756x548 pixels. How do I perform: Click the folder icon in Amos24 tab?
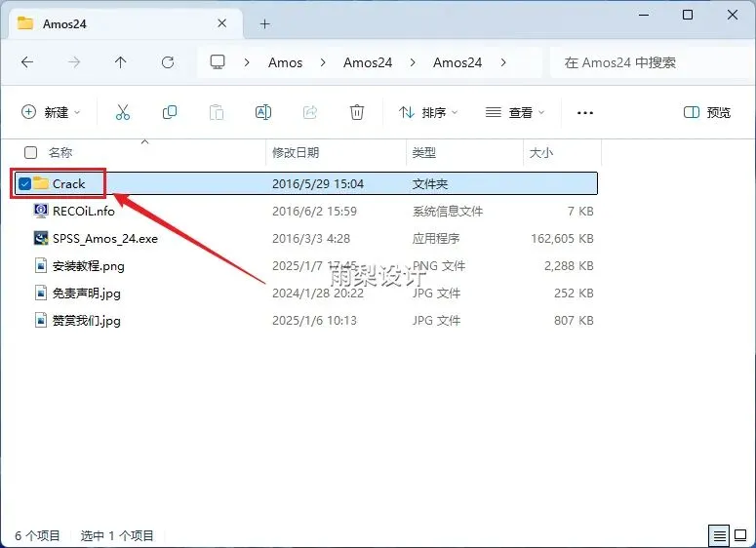point(25,23)
